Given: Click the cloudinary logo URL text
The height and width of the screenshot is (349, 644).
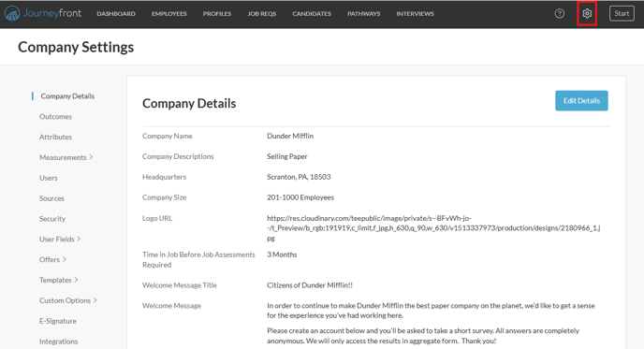Looking at the screenshot, I should coord(433,228).
